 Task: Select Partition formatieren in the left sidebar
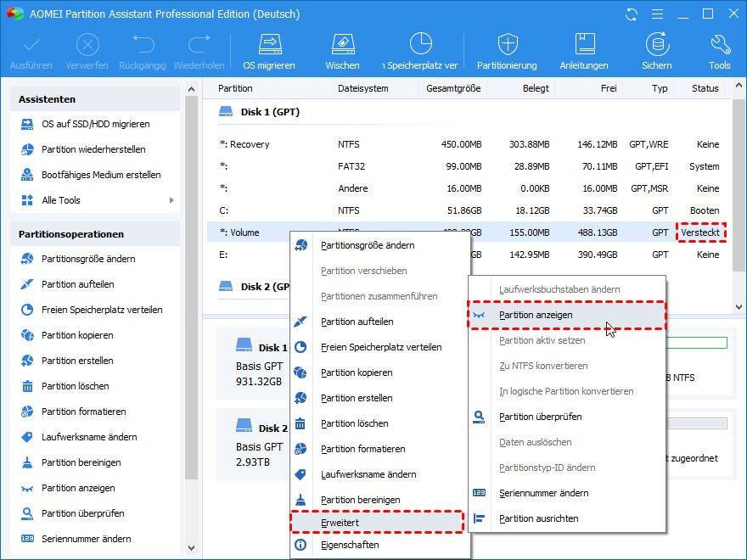tap(83, 412)
